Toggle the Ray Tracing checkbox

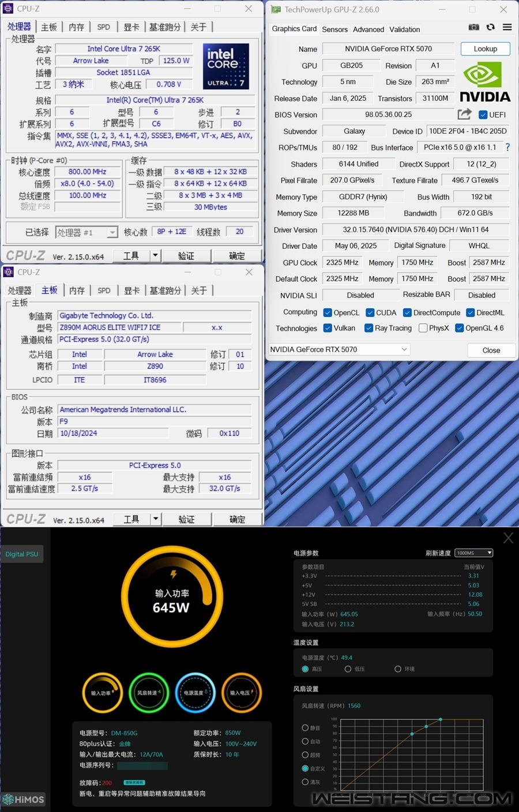coord(368,328)
